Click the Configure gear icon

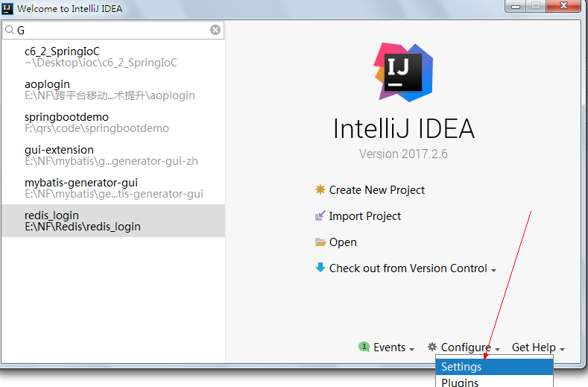432,347
